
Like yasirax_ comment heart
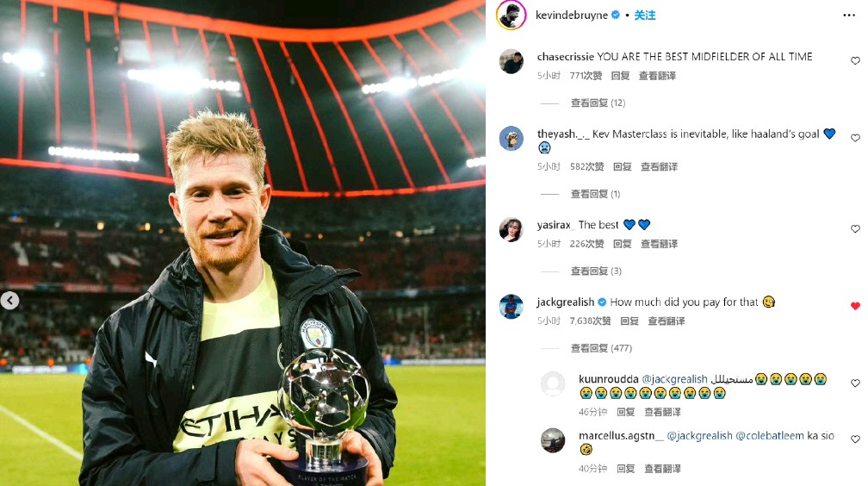tap(855, 228)
